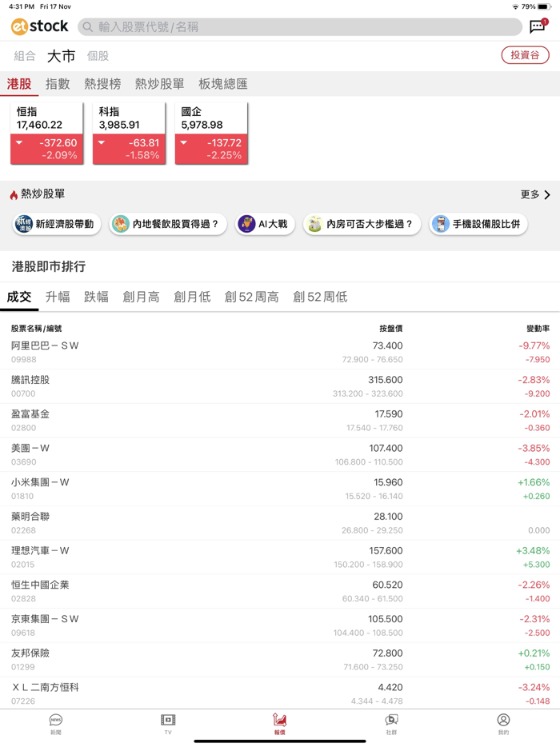The height and width of the screenshot is (747, 560).
Task: Tap the flame icon beside 熱炒股單
Action: (14, 194)
